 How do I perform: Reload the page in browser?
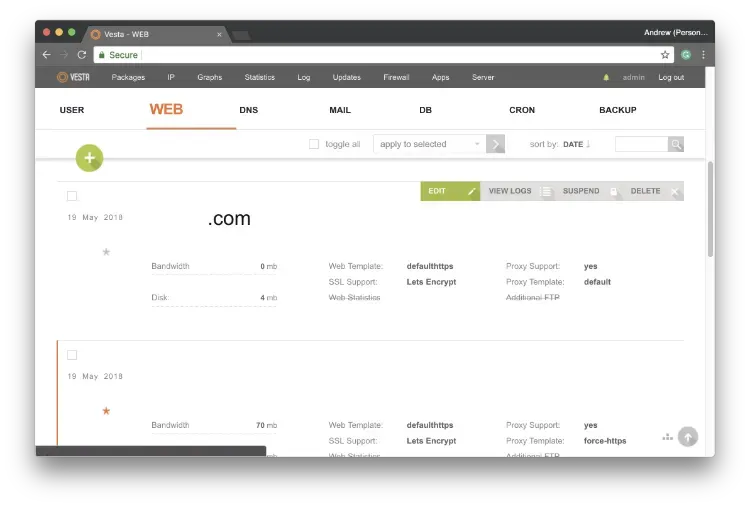82,55
